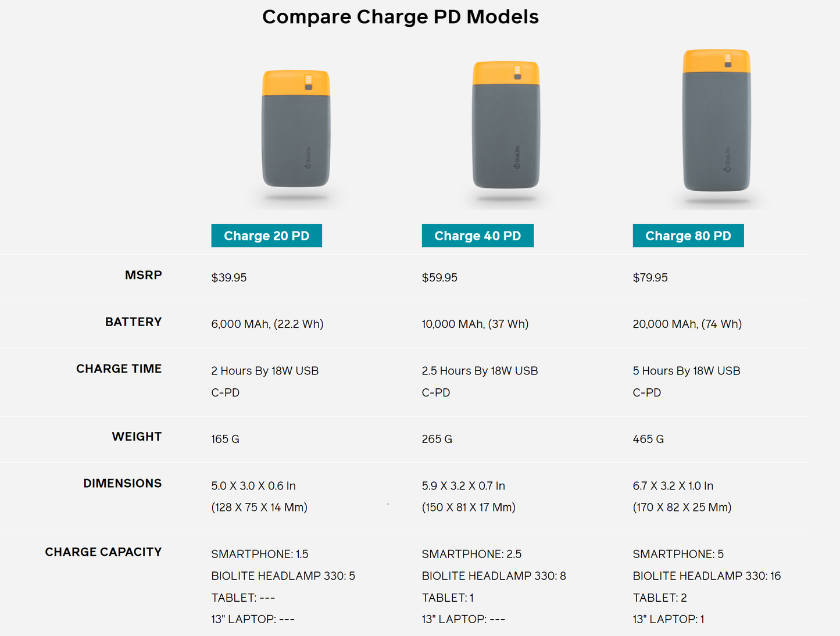Click the $79.95 price
840x636 pixels.
(650, 277)
